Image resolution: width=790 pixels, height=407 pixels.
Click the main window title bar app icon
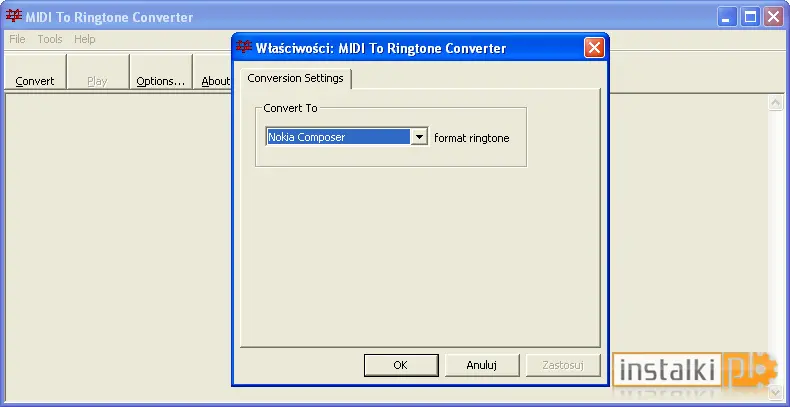click(x=14, y=17)
